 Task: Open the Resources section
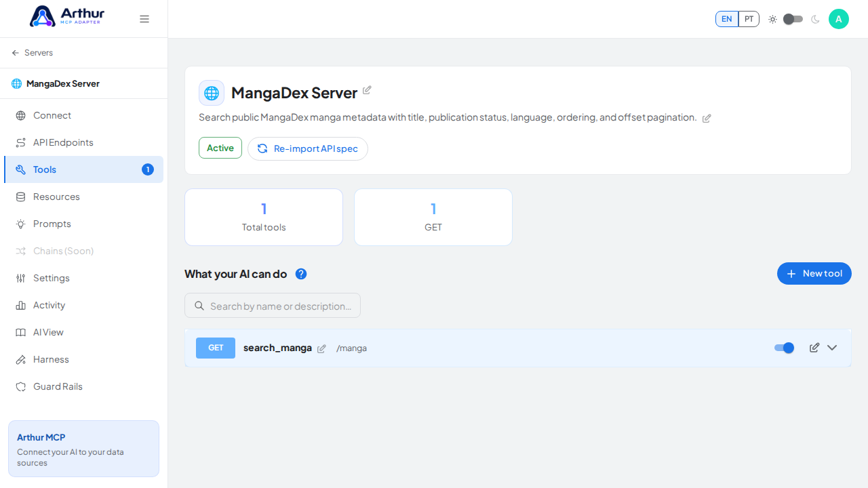coord(83,197)
